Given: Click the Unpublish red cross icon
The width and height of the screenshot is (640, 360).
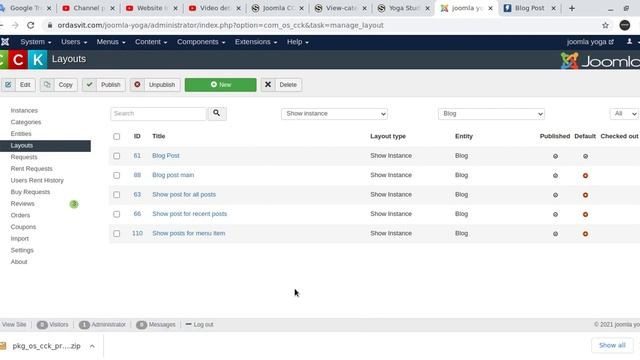Looking at the screenshot, I should coord(137,85).
